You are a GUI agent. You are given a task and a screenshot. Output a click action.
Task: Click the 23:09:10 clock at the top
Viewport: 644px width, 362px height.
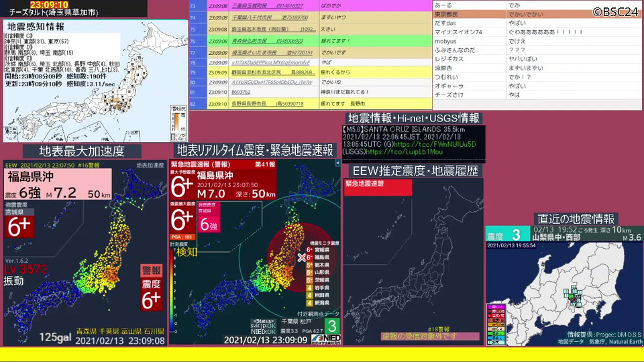[49, 5]
